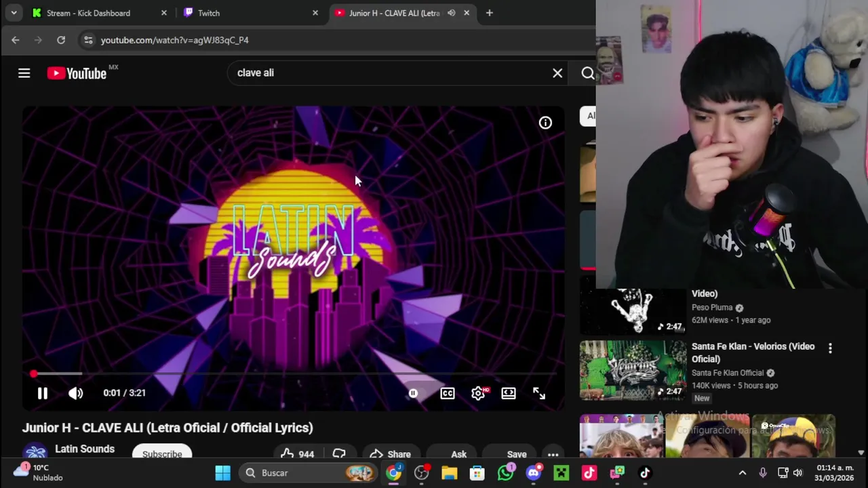Toggle the autoplay switch in the player
The height and width of the screenshot is (488, 868).
pyautogui.click(x=413, y=393)
